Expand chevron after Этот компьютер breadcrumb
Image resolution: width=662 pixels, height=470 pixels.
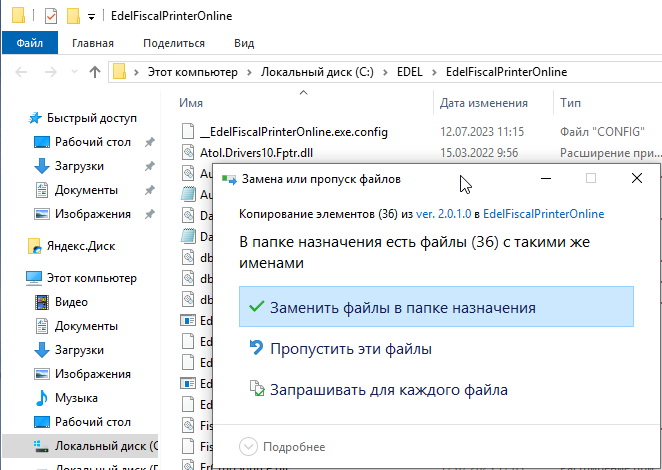250,72
